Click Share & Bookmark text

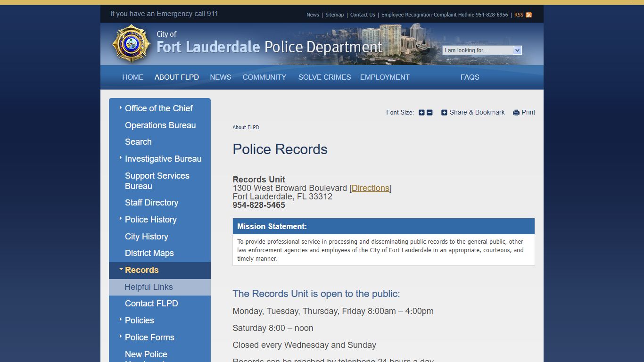pos(477,112)
